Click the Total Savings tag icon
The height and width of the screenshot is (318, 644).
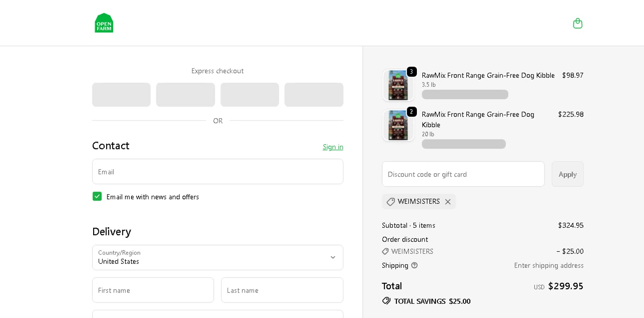click(x=386, y=301)
